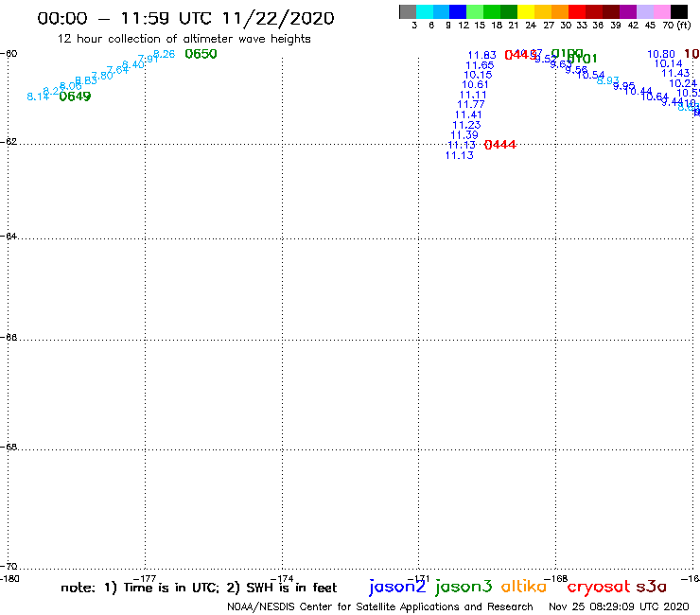Select the blue value "11.77"

pos(470,104)
